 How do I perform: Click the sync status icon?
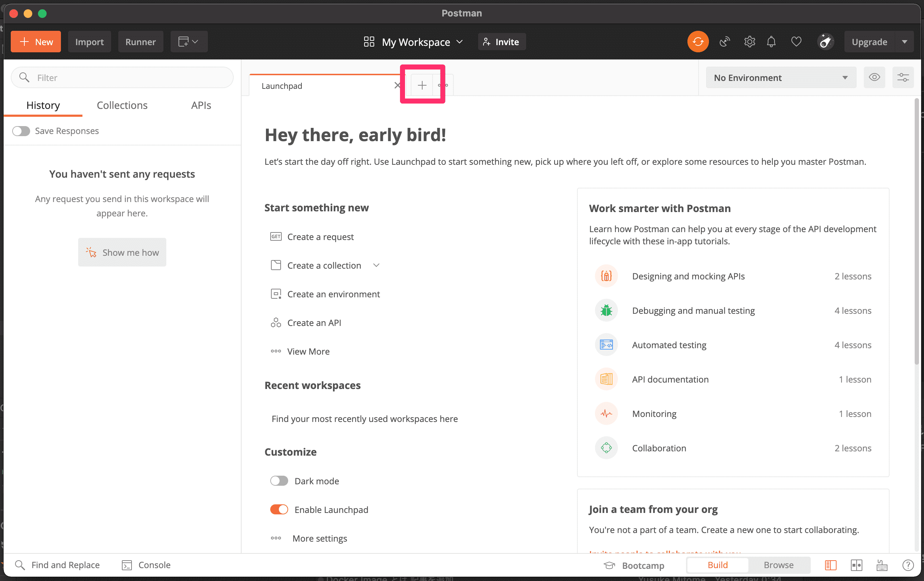pyautogui.click(x=697, y=42)
